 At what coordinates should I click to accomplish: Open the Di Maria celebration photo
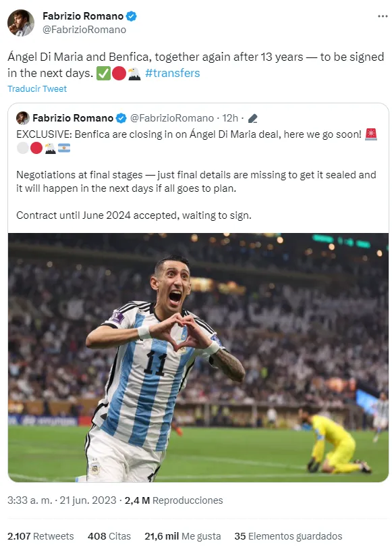[198, 357]
